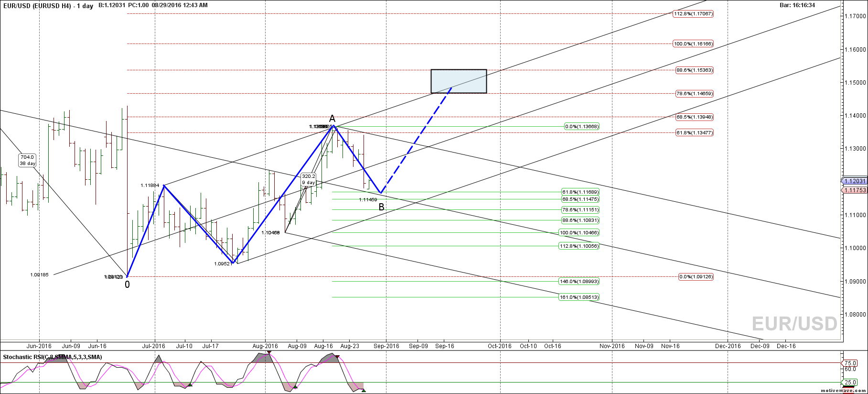Select the 100.0%(1.16166) extension label
868x394 pixels.
[x=693, y=44]
